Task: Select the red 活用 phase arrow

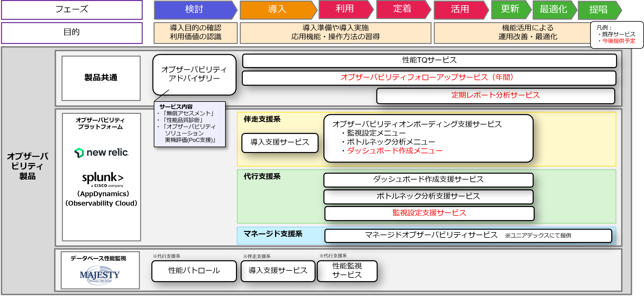Action: (460, 10)
